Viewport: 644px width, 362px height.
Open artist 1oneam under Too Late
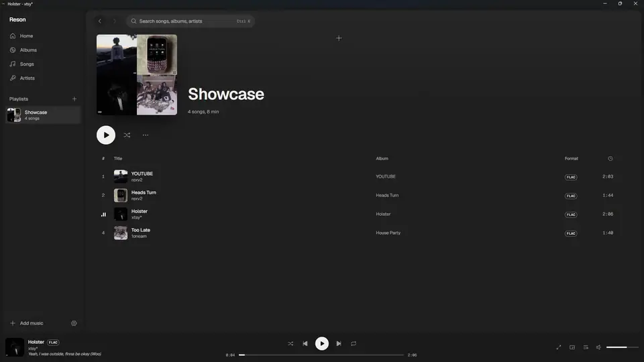[x=139, y=237]
